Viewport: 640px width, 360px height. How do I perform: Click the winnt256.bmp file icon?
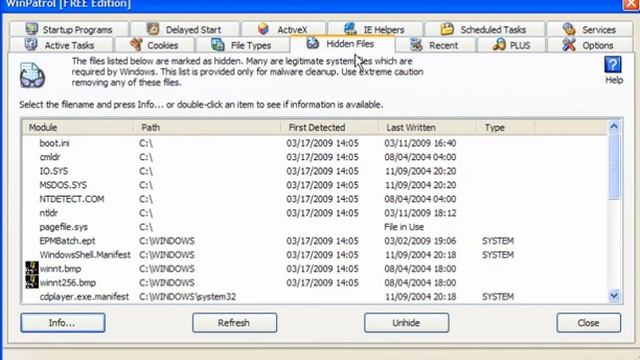[x=32, y=282]
